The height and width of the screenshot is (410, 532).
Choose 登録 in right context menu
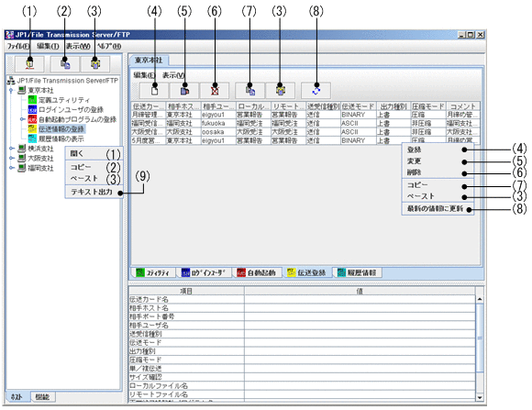tap(438, 150)
